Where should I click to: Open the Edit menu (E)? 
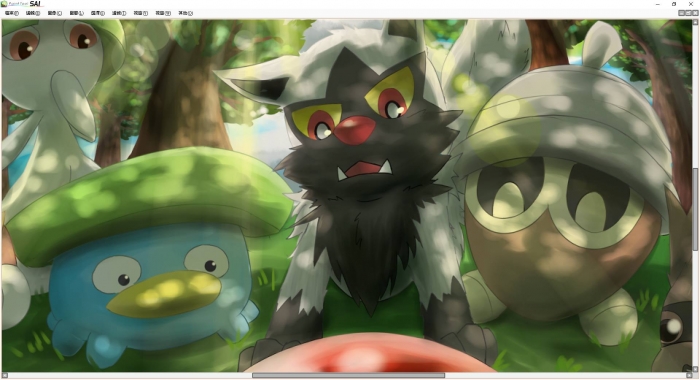point(33,13)
